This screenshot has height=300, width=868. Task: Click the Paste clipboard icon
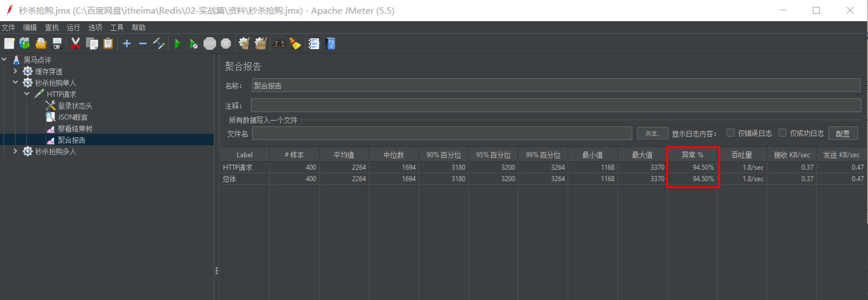108,43
